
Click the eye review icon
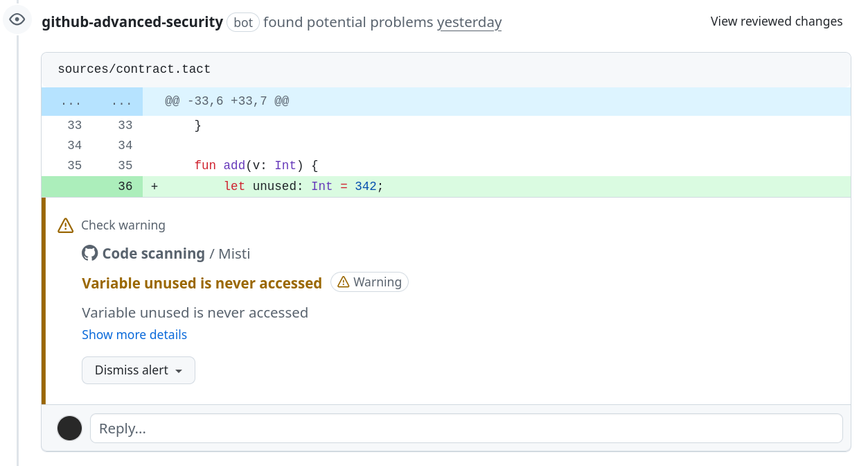[17, 19]
